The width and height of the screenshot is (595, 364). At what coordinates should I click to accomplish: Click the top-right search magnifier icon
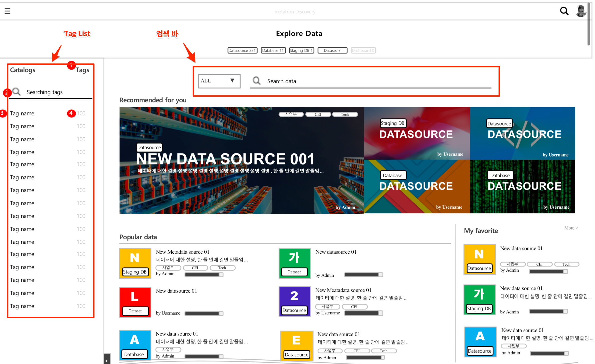[x=564, y=11]
